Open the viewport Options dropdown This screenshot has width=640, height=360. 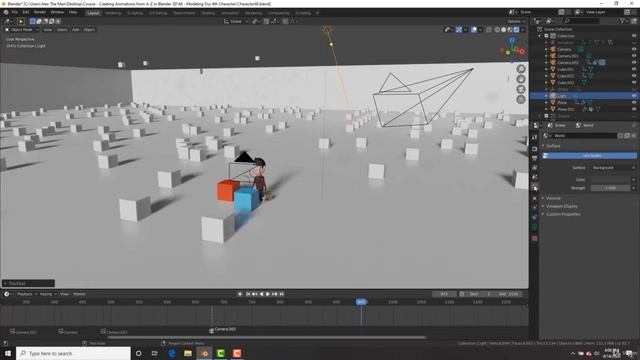point(516,21)
